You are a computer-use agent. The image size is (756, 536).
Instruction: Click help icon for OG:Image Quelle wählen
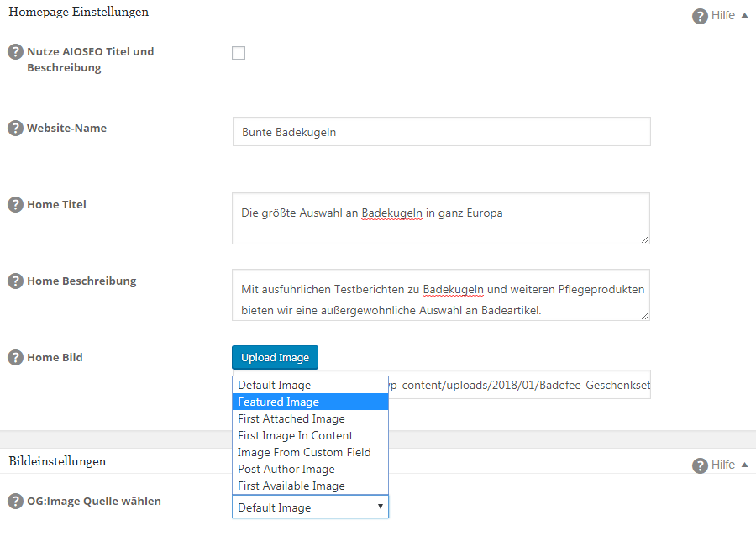(x=15, y=502)
